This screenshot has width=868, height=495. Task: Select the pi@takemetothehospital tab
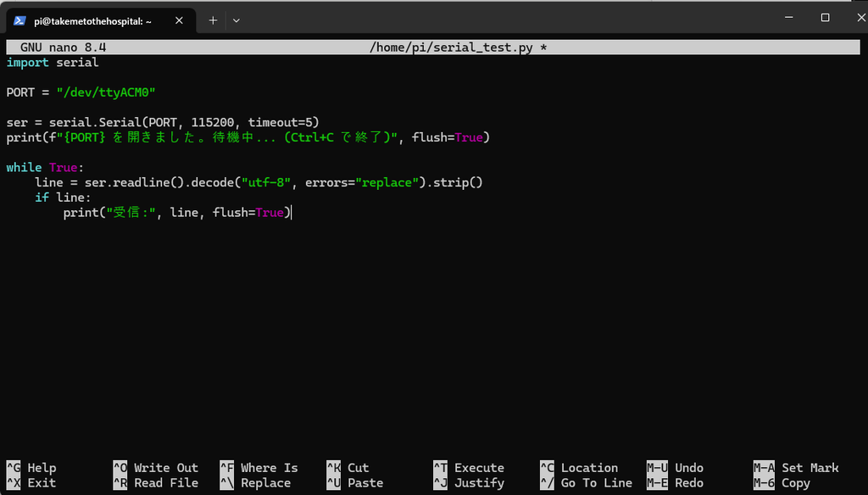tap(101, 21)
